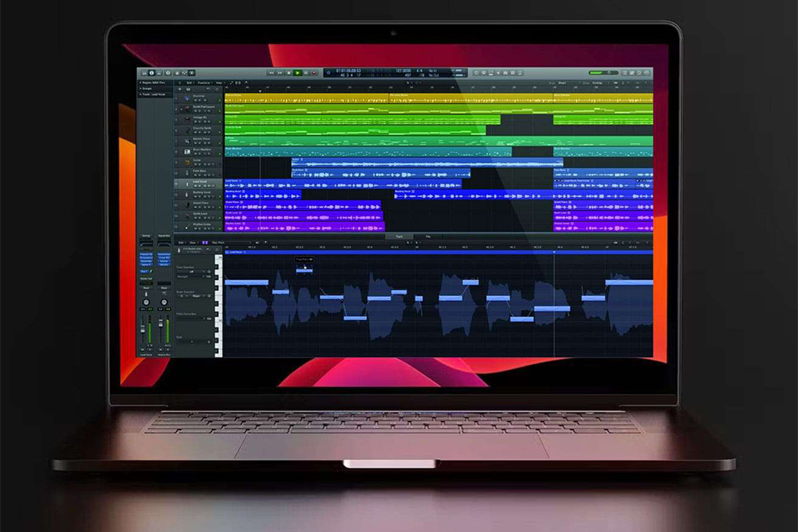This screenshot has height=532, width=798.
Task: Mute the Lead Vocal track
Action: pyautogui.click(x=195, y=186)
